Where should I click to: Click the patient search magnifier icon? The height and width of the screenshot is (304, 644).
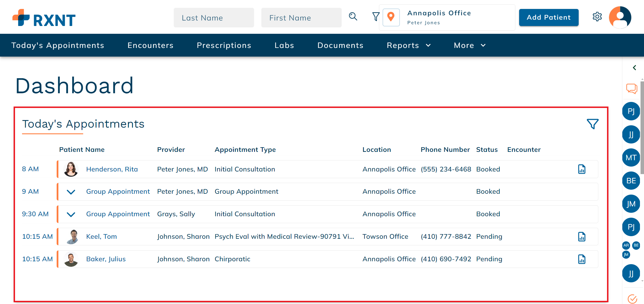click(353, 17)
